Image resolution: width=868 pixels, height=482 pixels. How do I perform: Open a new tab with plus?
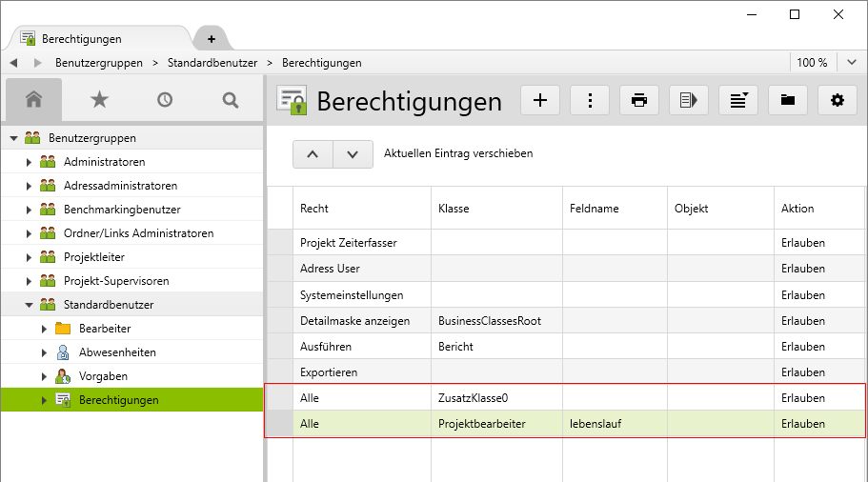[212, 39]
